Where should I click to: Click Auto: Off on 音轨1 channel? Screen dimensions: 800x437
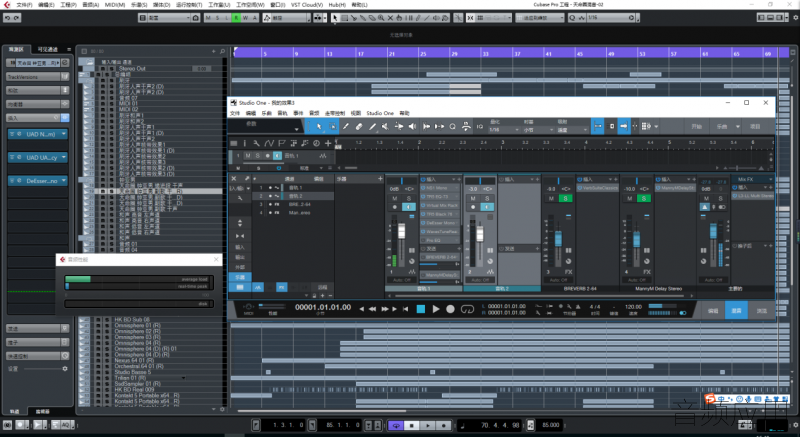[402, 280]
